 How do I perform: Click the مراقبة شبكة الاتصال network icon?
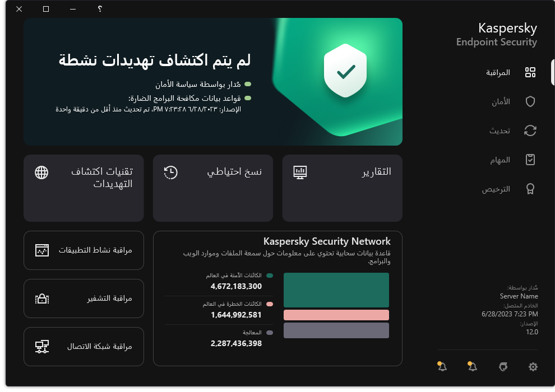pyautogui.click(x=43, y=346)
